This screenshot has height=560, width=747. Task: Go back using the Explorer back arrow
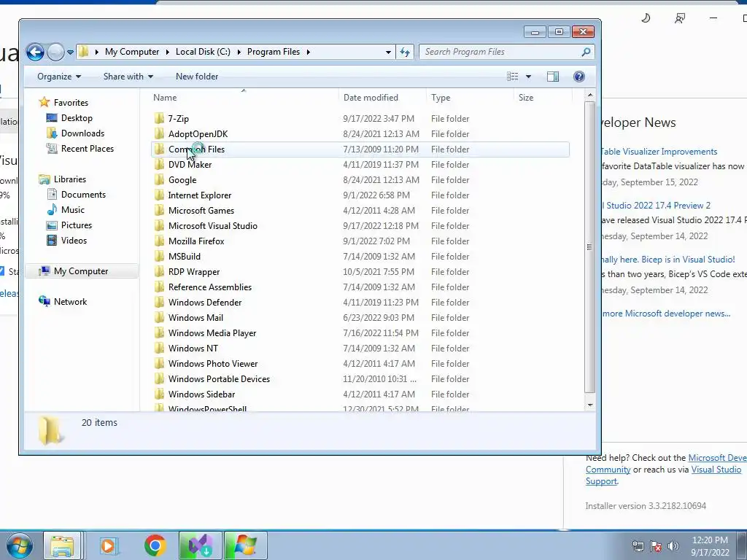pos(35,52)
